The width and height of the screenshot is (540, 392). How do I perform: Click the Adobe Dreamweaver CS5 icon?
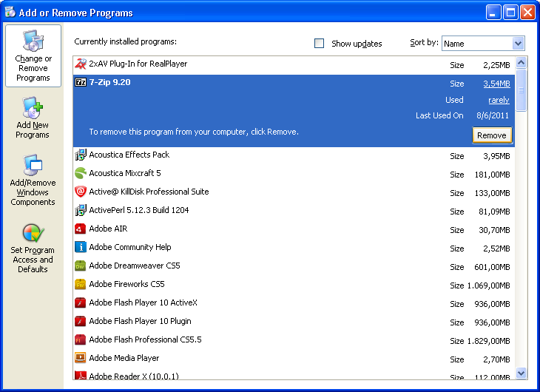[81, 266]
